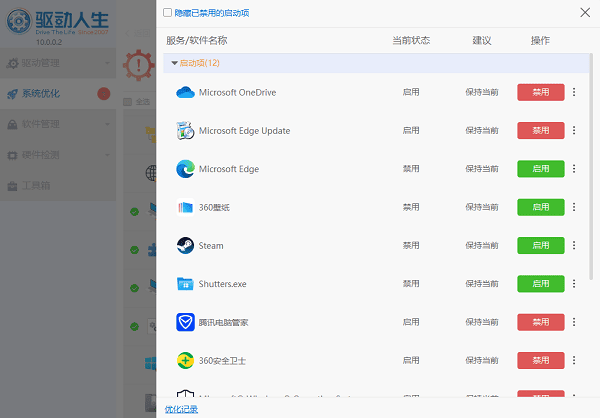Toggle the 全选 checkbox in background window
Image resolution: width=600 pixels, height=418 pixels.
point(127,102)
